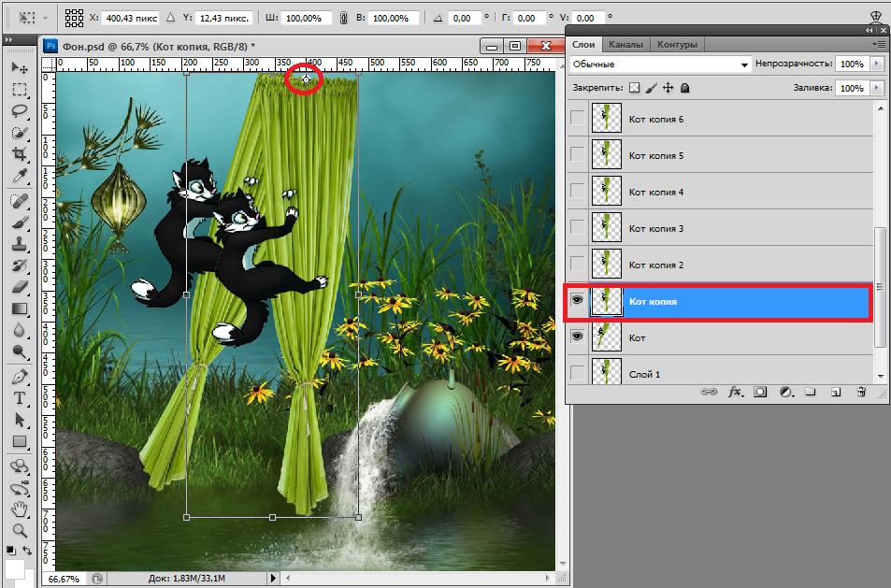
Task: Select the Path Selection tool
Action: [20, 420]
